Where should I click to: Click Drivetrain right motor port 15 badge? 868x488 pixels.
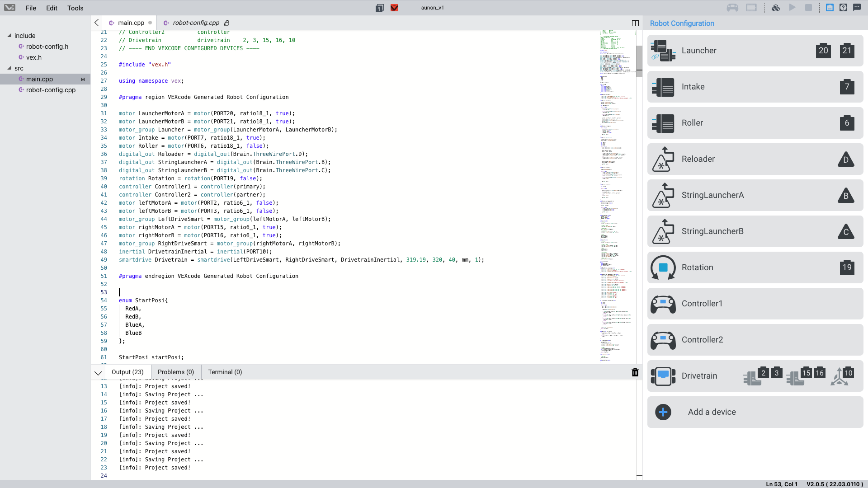(806, 373)
